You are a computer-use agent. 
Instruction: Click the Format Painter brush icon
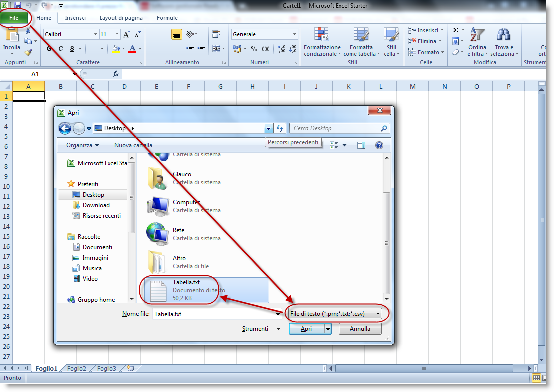[28, 52]
